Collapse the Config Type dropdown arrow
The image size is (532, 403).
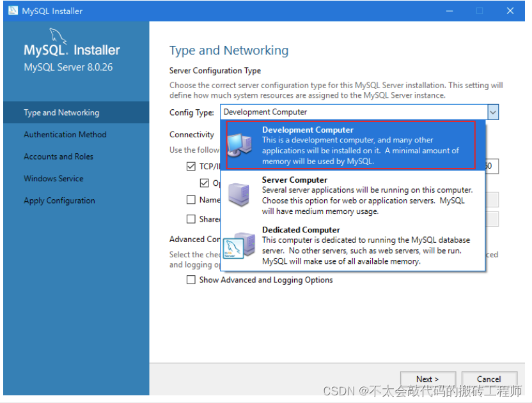pos(493,112)
